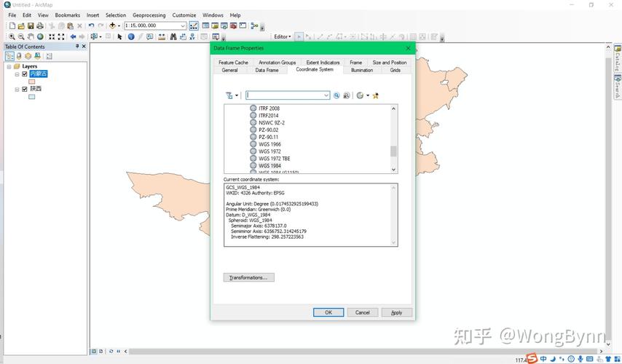Click the 陕西 layer color symbol
Image resolution: width=622 pixels, height=364 pixels.
click(32, 97)
